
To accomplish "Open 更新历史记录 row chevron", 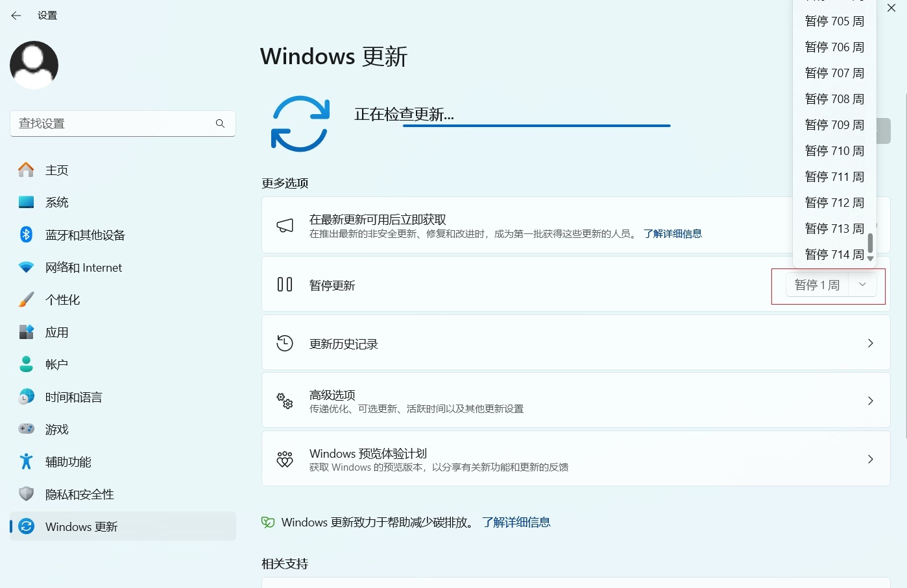I will coord(871,343).
